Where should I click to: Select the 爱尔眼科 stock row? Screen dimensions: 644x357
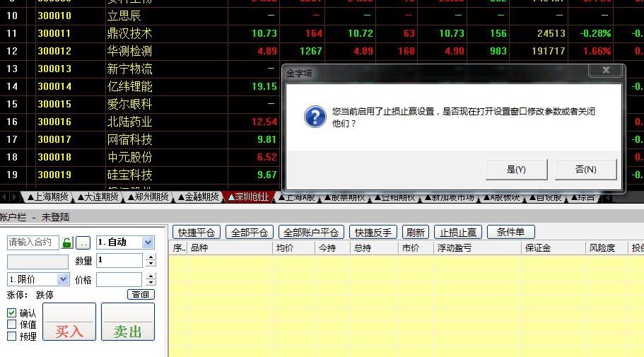[141, 104]
